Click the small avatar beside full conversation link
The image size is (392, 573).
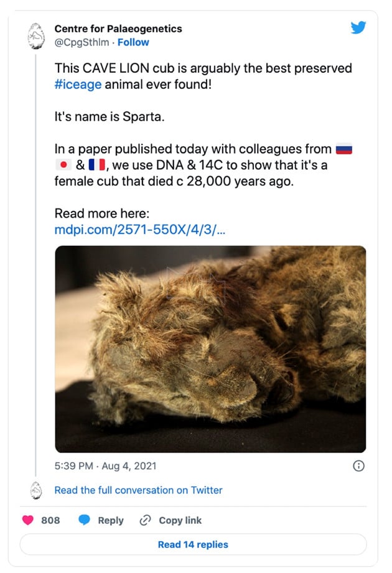37,490
